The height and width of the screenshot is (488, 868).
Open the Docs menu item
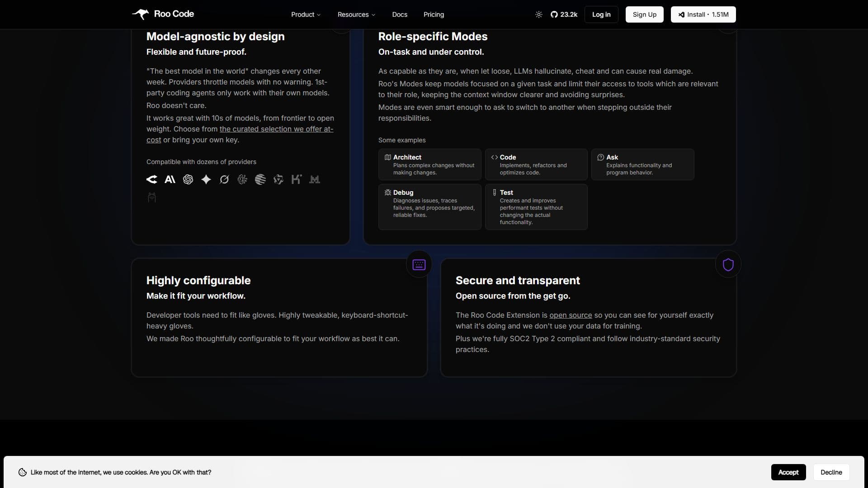pos(400,14)
